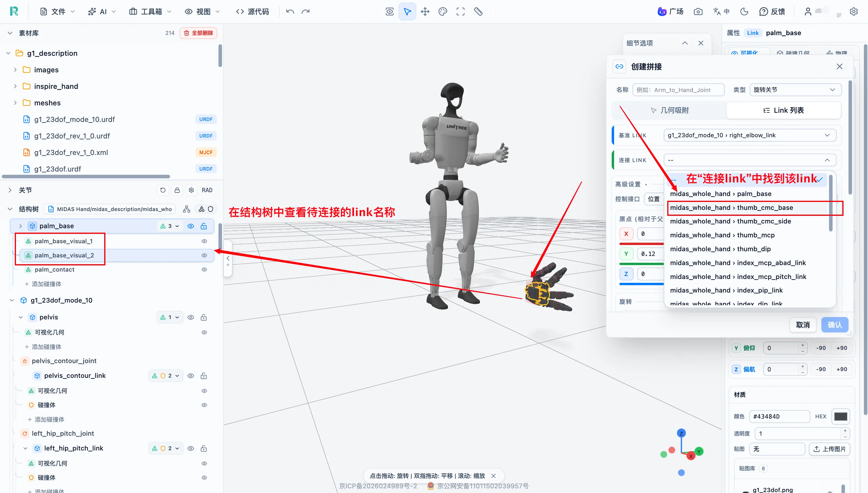The height and width of the screenshot is (493, 868).
Task: Click the joint 名称 input field
Action: click(678, 90)
